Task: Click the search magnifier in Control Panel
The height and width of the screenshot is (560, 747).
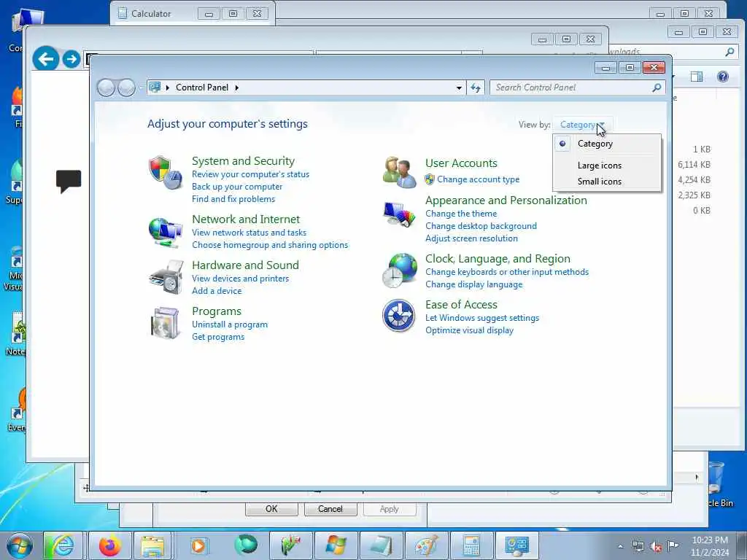Action: click(657, 87)
